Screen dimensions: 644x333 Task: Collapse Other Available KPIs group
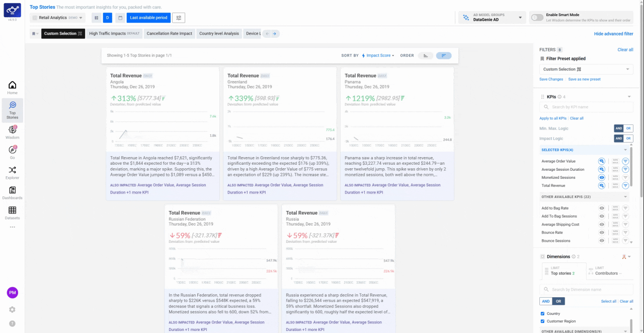625,196
